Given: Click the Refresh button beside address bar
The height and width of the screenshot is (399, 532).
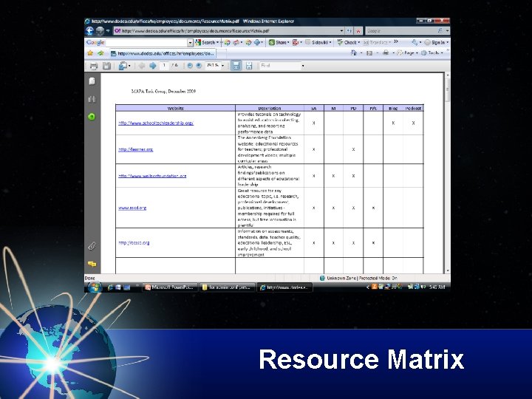Looking at the screenshot, I should [349, 31].
